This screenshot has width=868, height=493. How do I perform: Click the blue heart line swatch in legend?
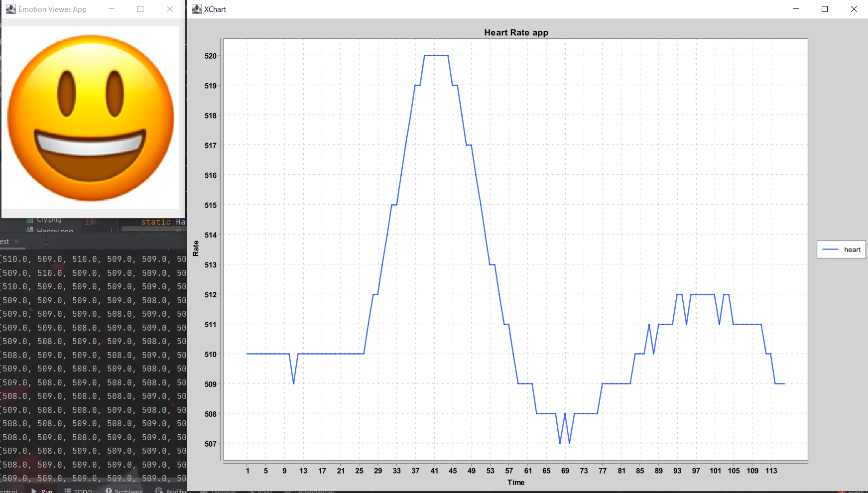pyautogui.click(x=830, y=249)
